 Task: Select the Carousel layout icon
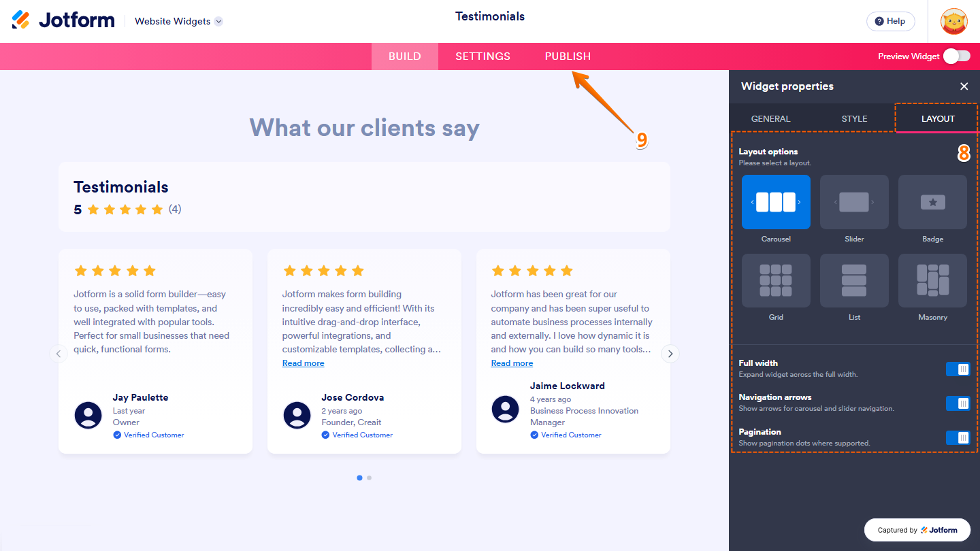tap(776, 202)
